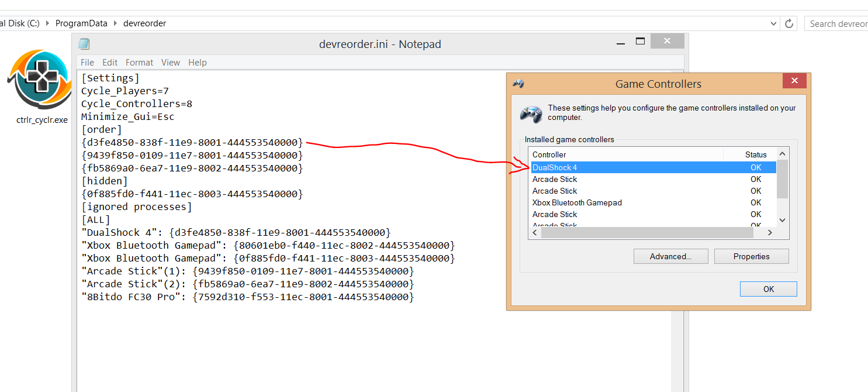Click the "Arcade Stick"(1) line in Notepad

[x=248, y=271]
